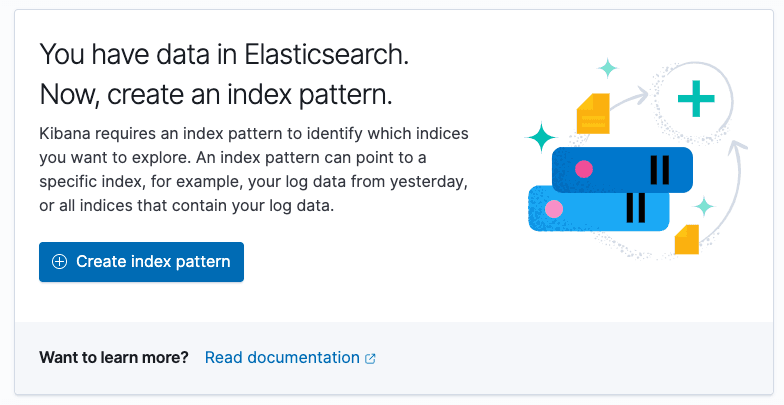784x405 pixels.
Task: Click the lower yellow document icon
Action: [x=686, y=239]
